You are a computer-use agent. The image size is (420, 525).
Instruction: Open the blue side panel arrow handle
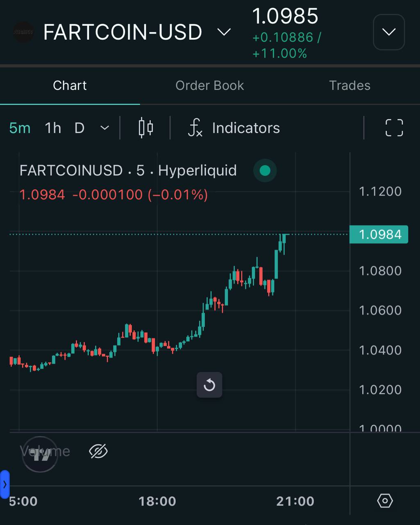pos(5,484)
